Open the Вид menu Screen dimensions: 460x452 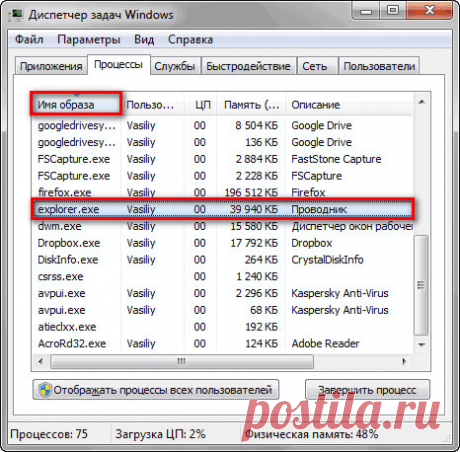click(144, 40)
